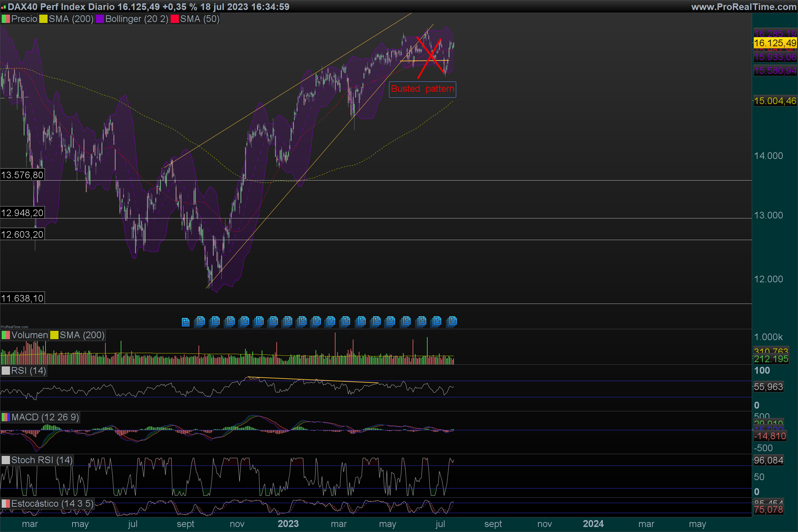Click the MACD legend icon

6,417
